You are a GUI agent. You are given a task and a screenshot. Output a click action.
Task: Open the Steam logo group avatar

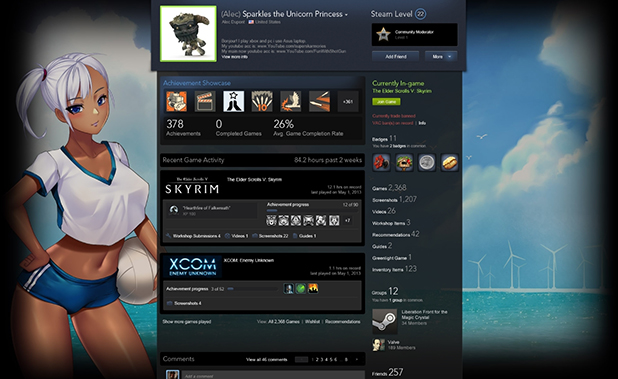(x=384, y=321)
